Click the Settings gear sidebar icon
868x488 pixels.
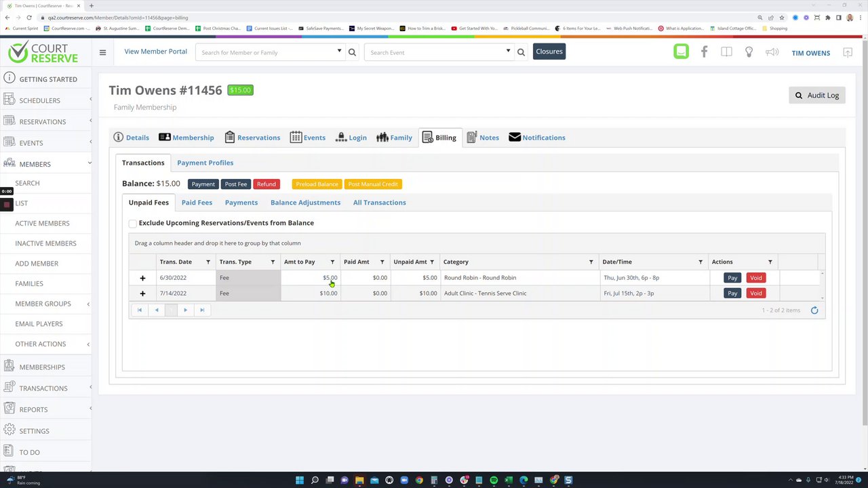[x=9, y=430]
